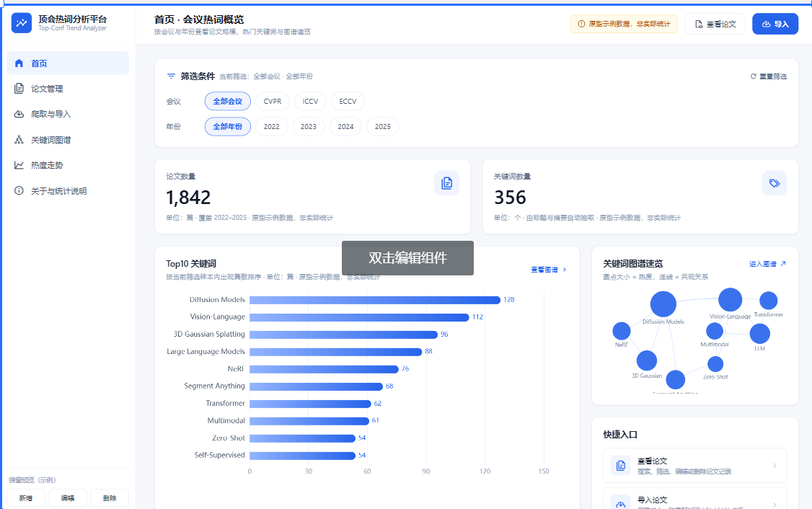Open 论文管理 from the sidebar

pyautogui.click(x=68, y=89)
